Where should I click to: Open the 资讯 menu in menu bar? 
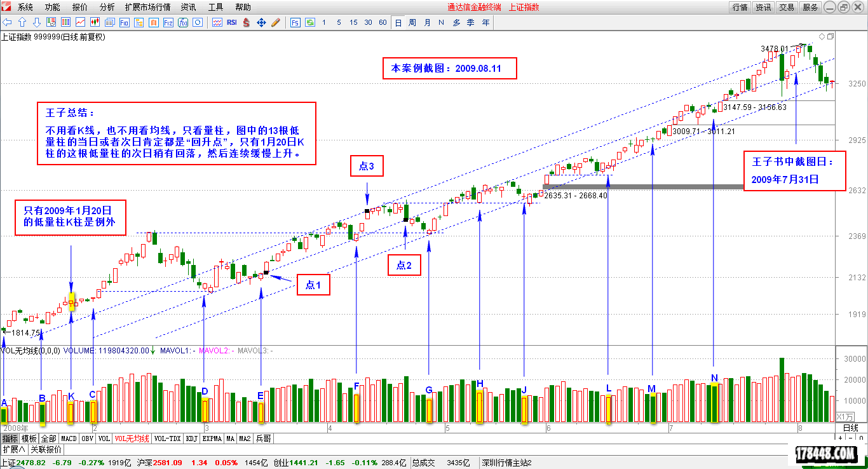[188, 7]
